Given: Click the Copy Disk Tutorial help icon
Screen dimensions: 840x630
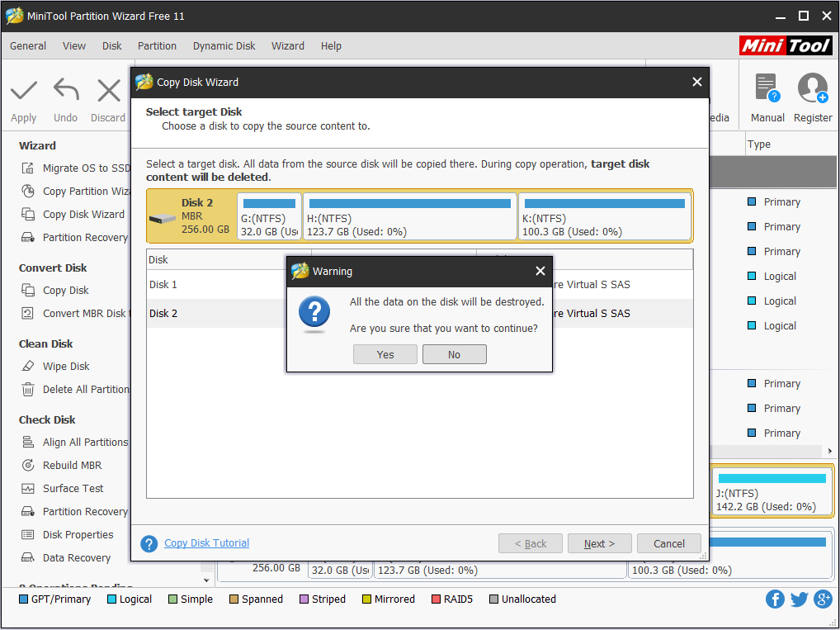Looking at the screenshot, I should (x=149, y=543).
